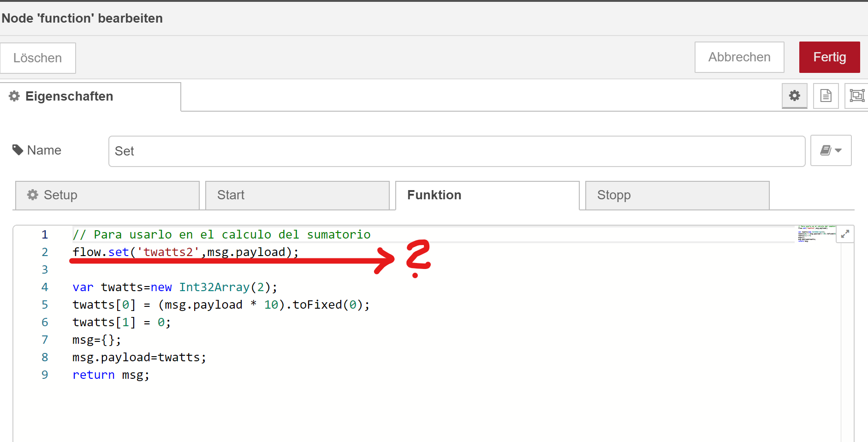
Task: Click line number 3 in gutter
Action: 45,269
